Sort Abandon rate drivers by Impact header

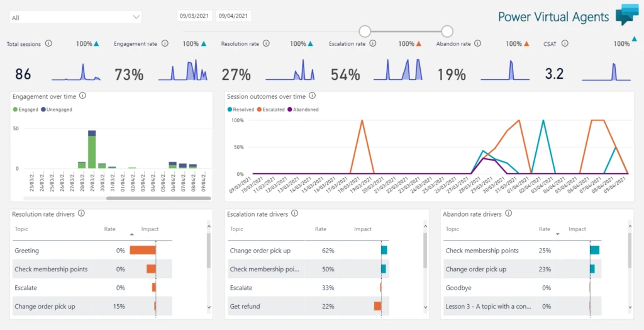[577, 229]
